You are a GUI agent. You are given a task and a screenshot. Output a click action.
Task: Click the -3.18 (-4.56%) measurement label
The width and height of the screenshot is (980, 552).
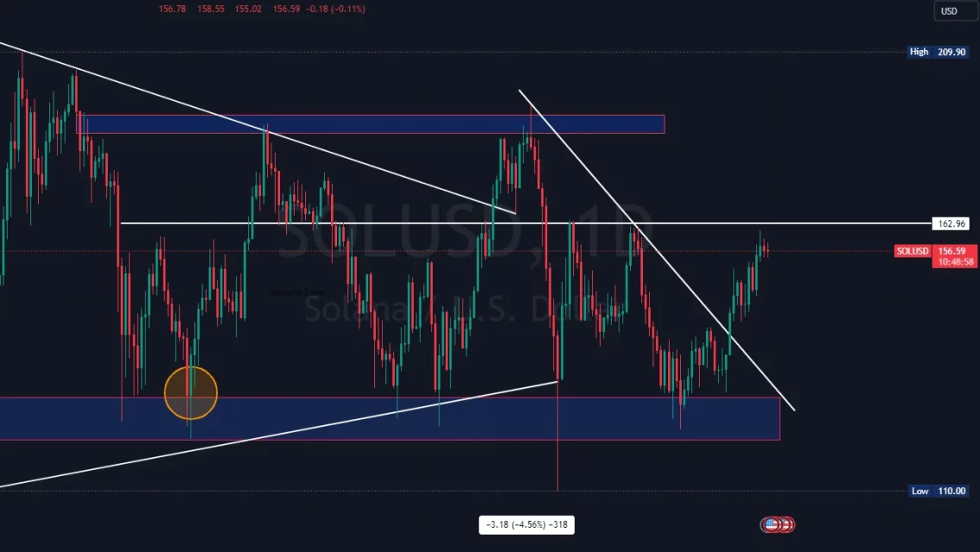click(527, 524)
